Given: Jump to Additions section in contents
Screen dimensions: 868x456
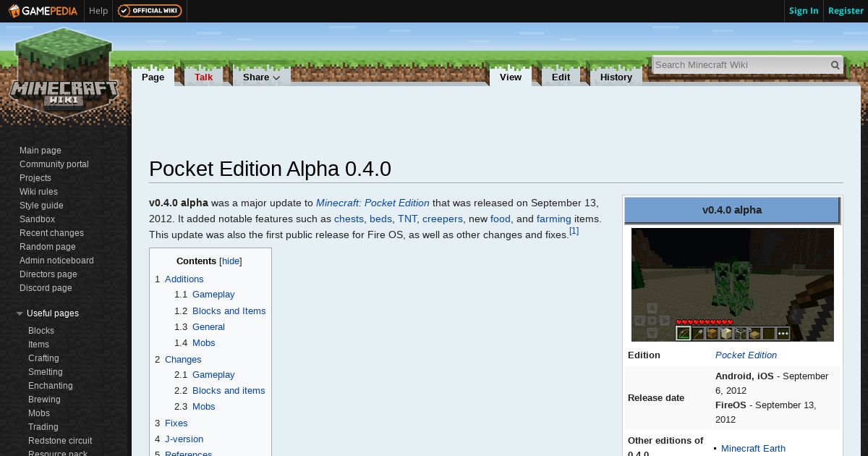Looking at the screenshot, I should point(184,279).
